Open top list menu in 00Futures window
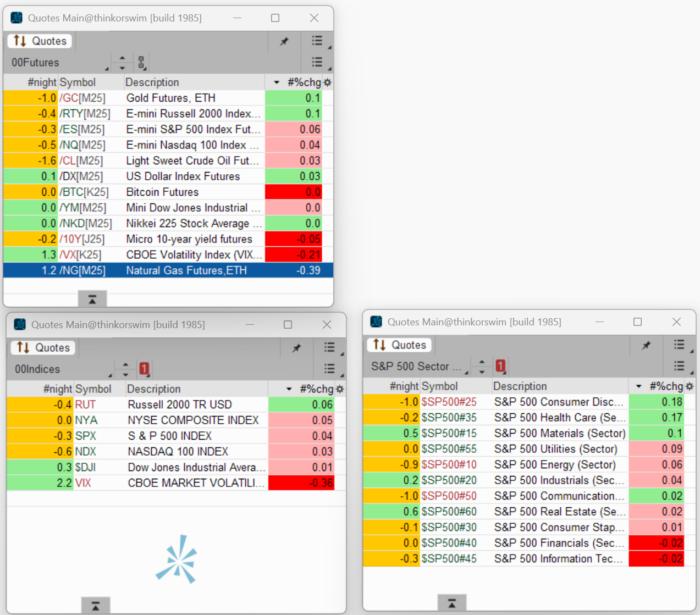This screenshot has width=700, height=615. [x=317, y=41]
